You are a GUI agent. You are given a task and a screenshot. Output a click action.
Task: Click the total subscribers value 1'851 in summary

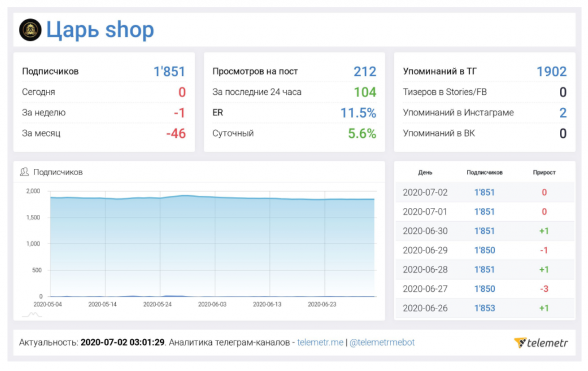[169, 72]
